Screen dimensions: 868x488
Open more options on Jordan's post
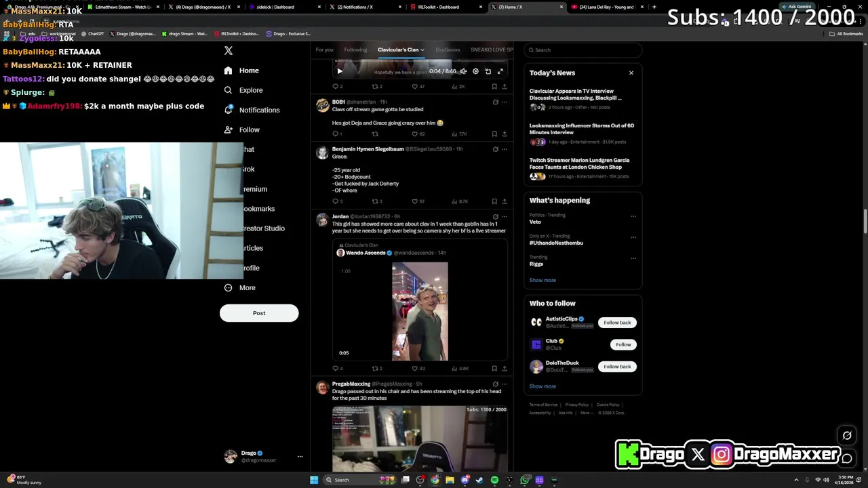[x=505, y=217]
